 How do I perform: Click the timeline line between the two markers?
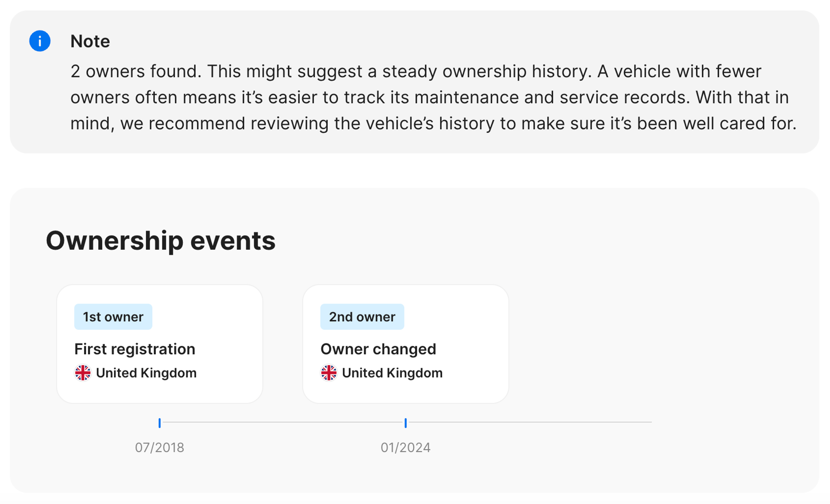coord(283,422)
